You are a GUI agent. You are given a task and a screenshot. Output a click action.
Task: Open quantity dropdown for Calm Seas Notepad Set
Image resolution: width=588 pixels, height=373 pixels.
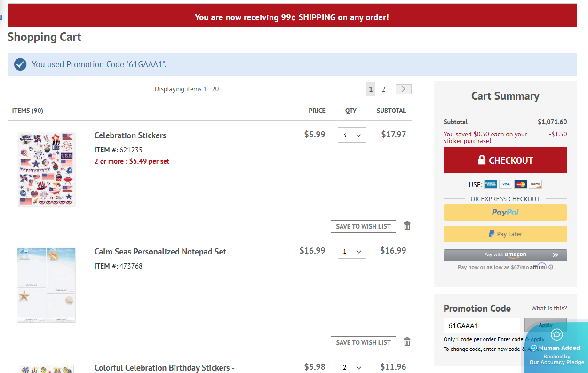coord(351,251)
